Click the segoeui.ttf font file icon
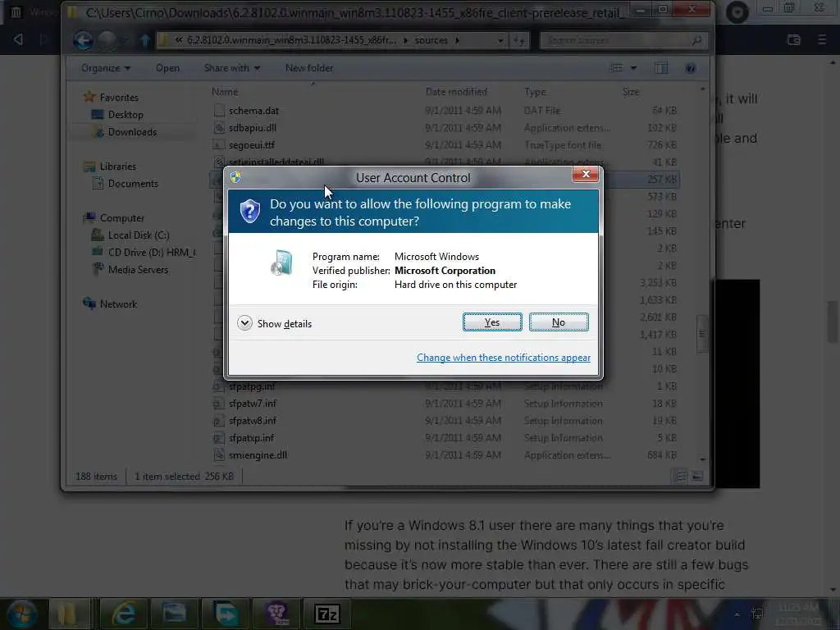Viewport: 840px width, 630px height. 218,144
